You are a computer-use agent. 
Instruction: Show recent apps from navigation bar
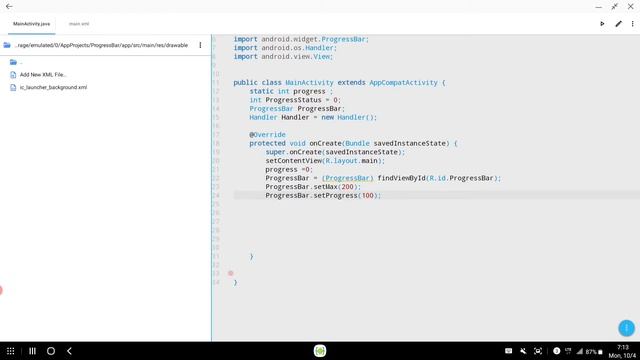pyautogui.click(x=32, y=351)
